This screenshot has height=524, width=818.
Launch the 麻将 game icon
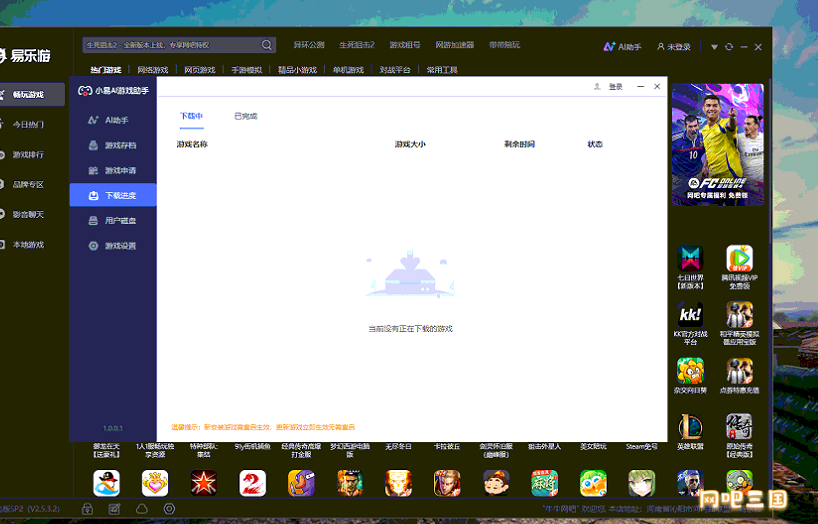click(545, 483)
